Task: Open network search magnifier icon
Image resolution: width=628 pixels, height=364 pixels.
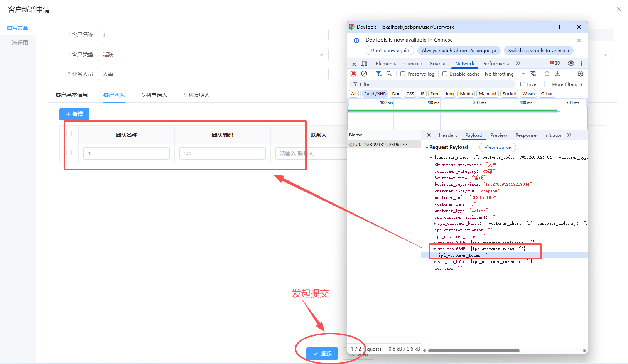Action: point(389,74)
